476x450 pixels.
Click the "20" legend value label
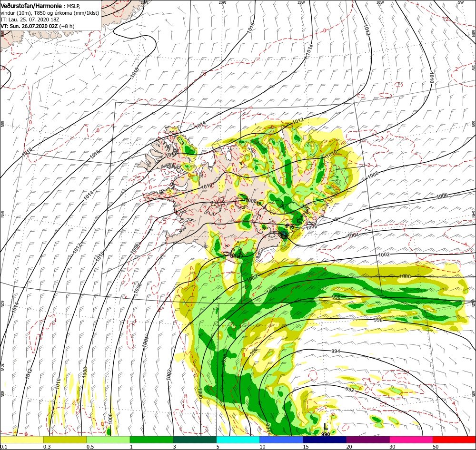[x=349, y=447]
